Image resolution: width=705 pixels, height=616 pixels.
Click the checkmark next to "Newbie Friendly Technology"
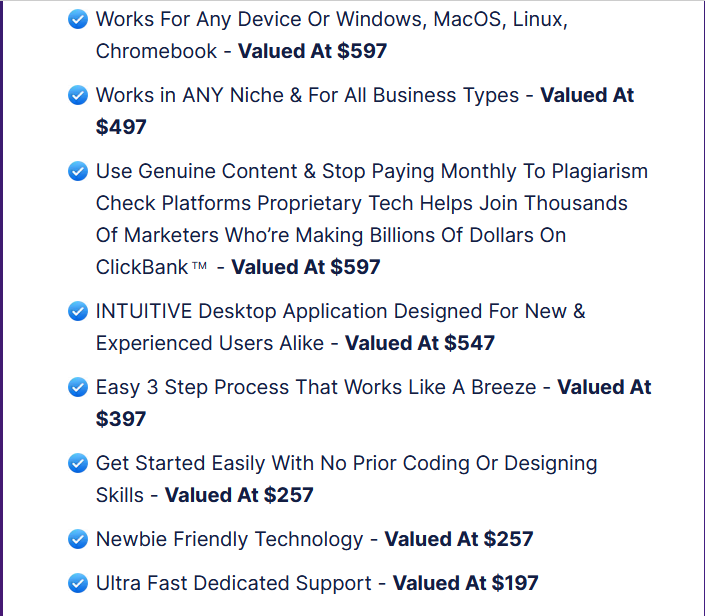pos(77,539)
